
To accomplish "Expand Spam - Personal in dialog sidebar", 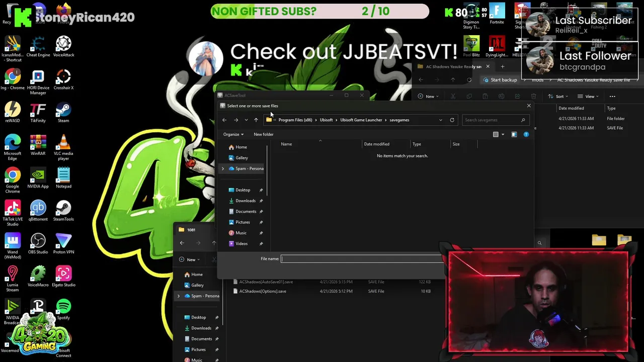I will (223, 168).
